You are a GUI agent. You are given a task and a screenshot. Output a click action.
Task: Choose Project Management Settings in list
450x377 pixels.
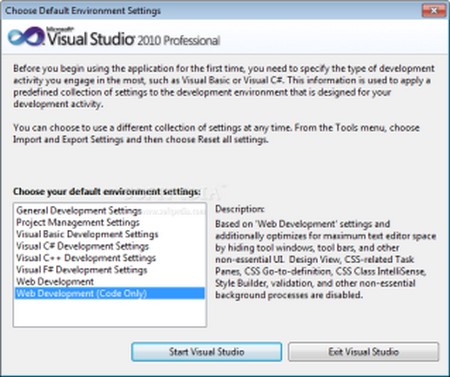(78, 222)
